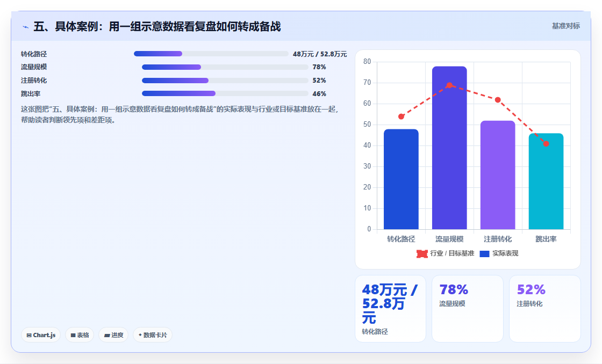
Task: Toggle the 行业 / 目标基准 legend item
Action: pyautogui.click(x=446, y=253)
